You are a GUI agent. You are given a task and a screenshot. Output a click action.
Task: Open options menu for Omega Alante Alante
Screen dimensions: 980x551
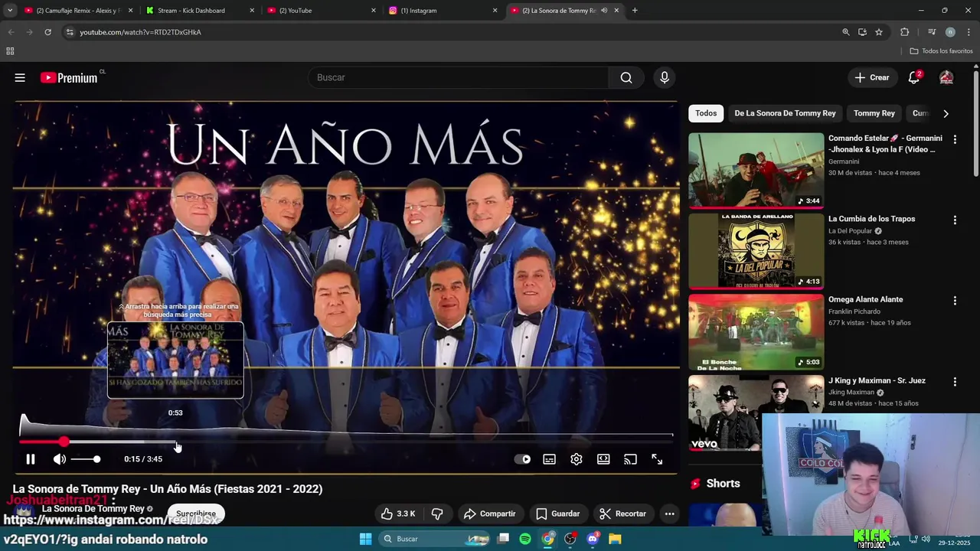(955, 301)
